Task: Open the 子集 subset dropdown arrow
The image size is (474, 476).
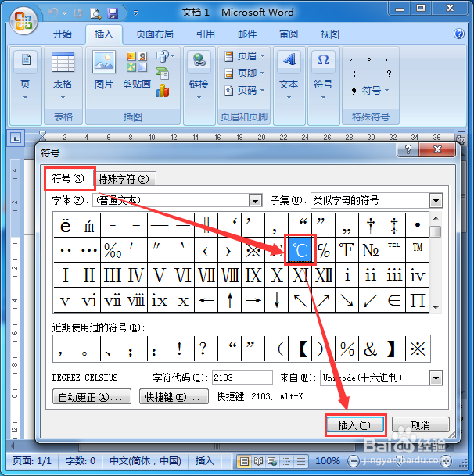Action: [x=436, y=201]
